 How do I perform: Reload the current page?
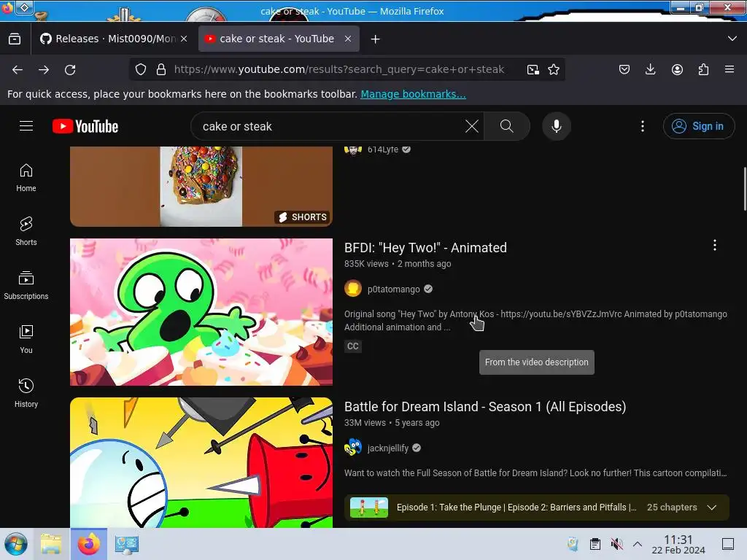(70, 69)
